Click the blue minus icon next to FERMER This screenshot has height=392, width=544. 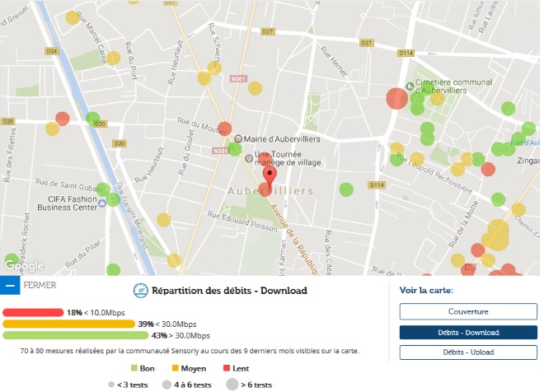coord(11,287)
